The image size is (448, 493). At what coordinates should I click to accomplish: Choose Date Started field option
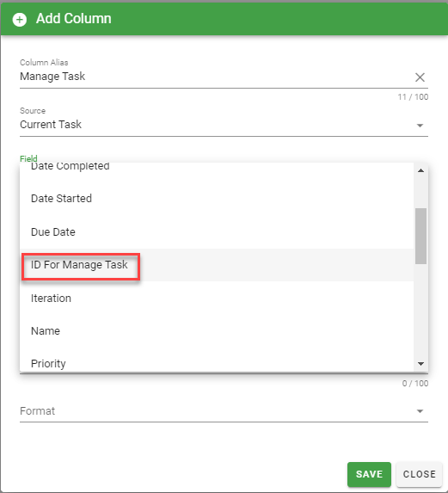tap(217, 199)
